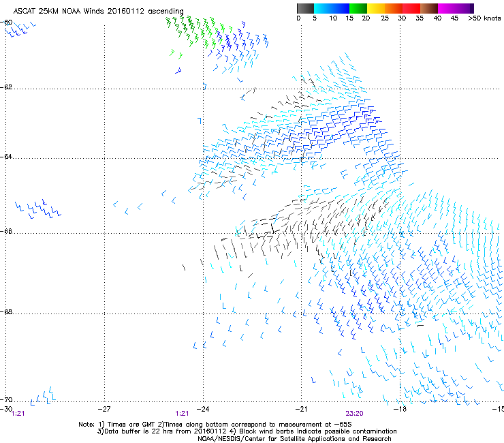The width and height of the screenshot is (504, 443).
Task: Click the legend value '15'
Action: tap(349, 18)
